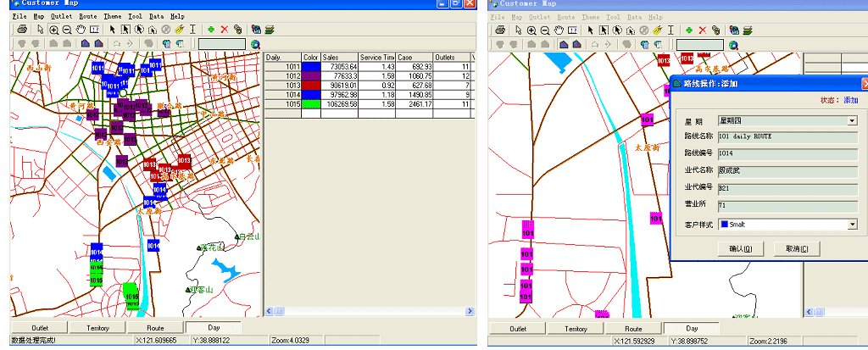
Task: Click the red color swatch for row 1013
Action: [310, 86]
